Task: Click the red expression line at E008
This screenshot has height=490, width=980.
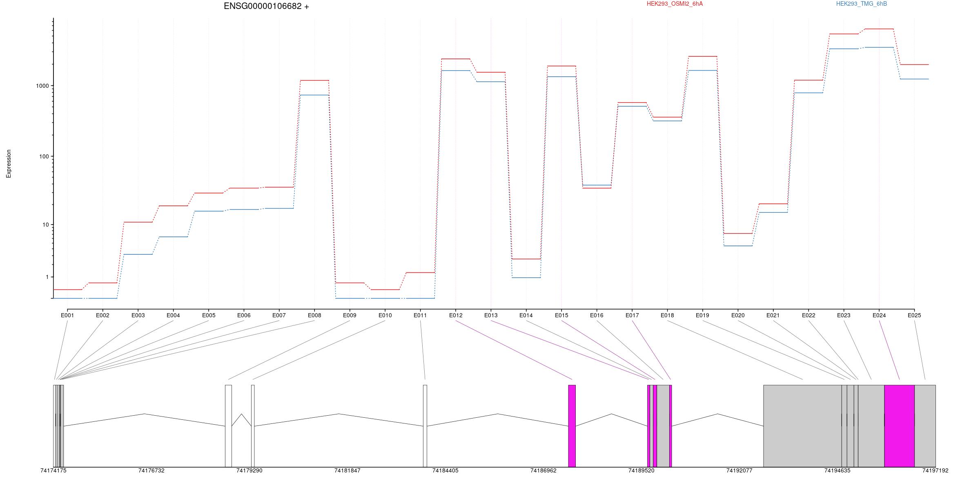Action: [x=314, y=80]
